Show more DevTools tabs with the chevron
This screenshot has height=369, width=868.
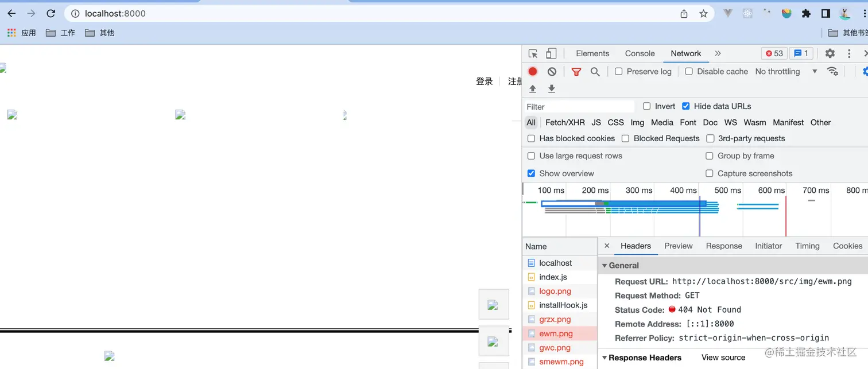coord(718,53)
